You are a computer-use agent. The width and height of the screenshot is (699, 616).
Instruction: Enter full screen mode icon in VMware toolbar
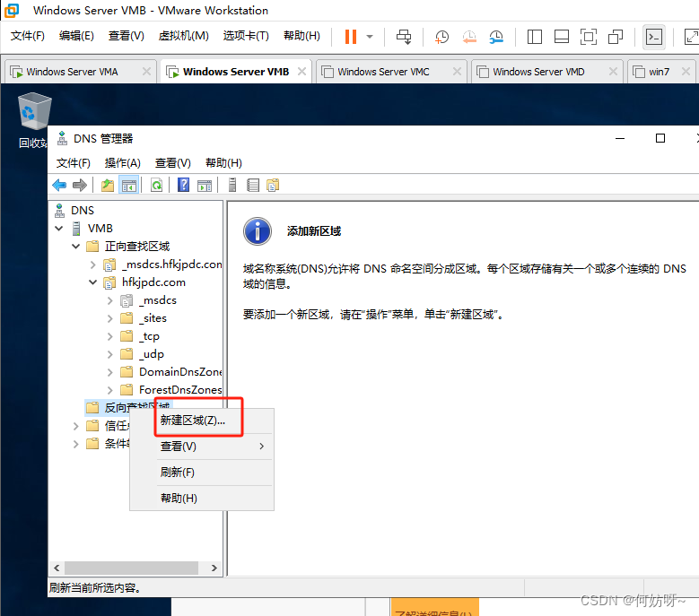[589, 37]
